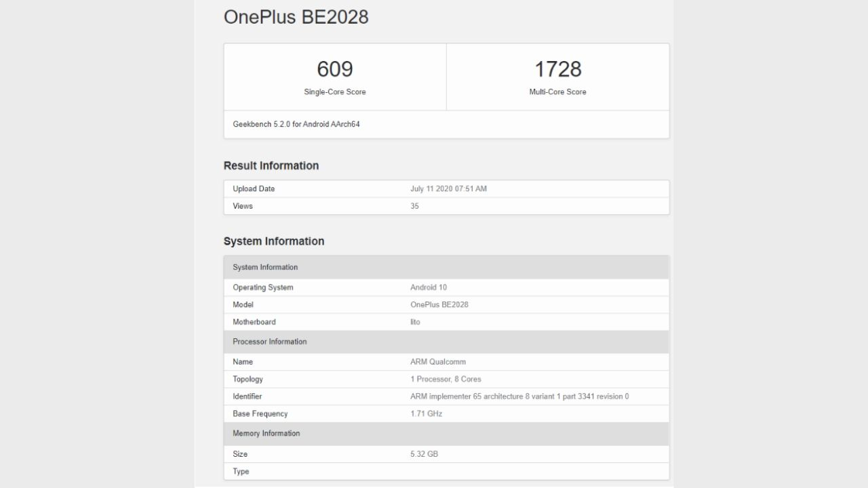Select the 1 Processor, 8 Cores value

[x=446, y=380]
